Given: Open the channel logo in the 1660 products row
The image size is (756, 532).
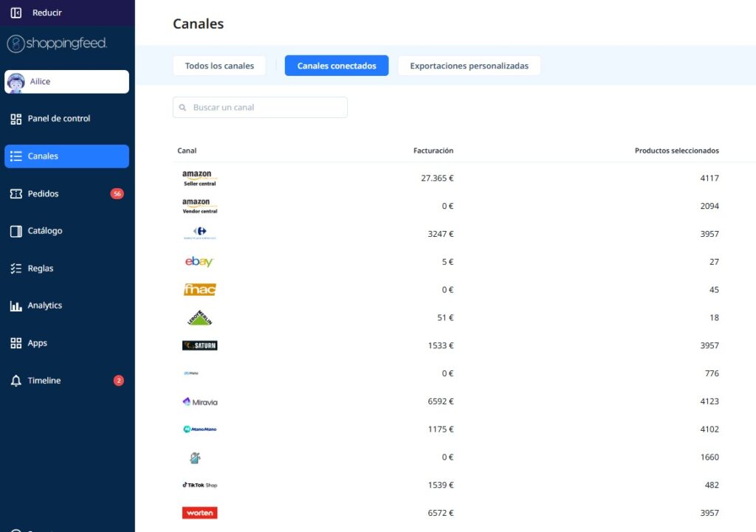Looking at the screenshot, I should coord(195,457).
